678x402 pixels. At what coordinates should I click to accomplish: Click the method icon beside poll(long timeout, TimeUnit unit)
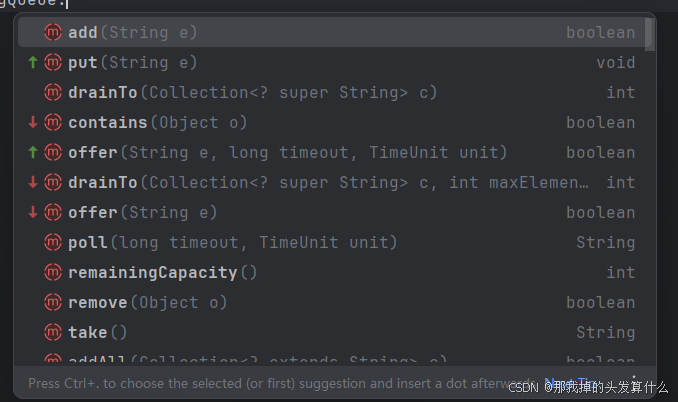pos(53,242)
